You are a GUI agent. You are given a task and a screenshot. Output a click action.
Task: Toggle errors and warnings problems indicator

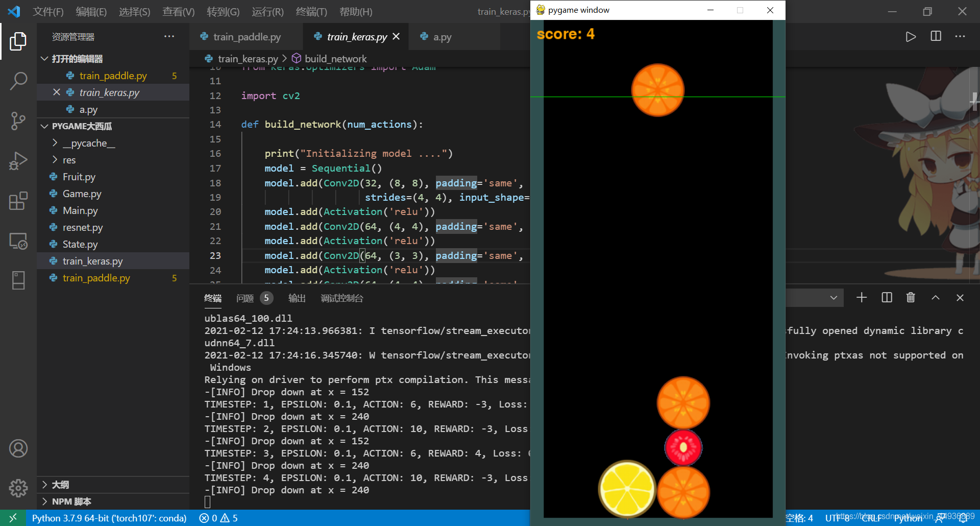(218, 518)
